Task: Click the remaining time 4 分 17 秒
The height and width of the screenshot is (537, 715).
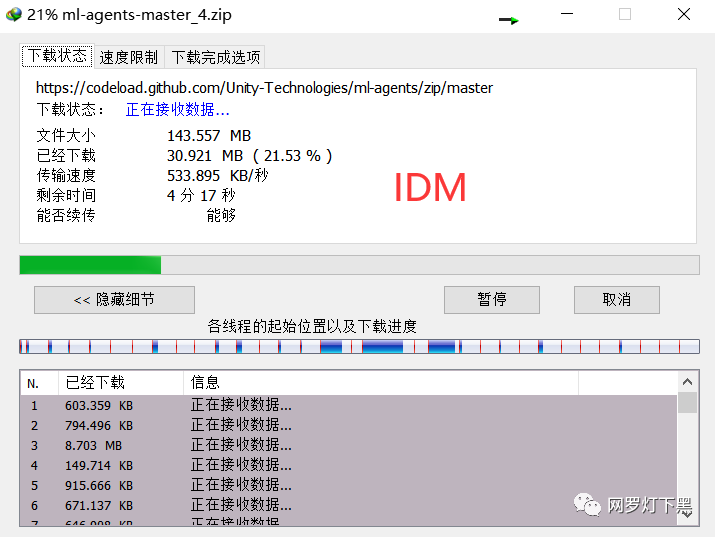Action: 201,195
